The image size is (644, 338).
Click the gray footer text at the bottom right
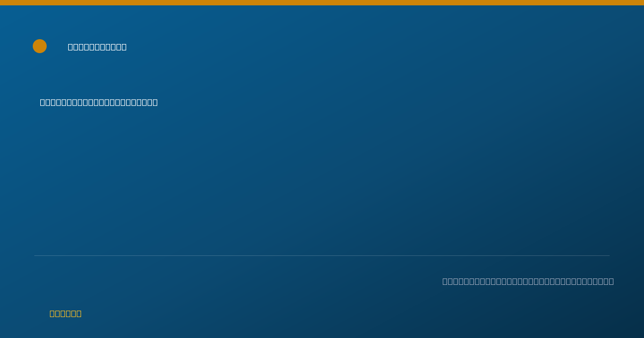tap(528, 281)
